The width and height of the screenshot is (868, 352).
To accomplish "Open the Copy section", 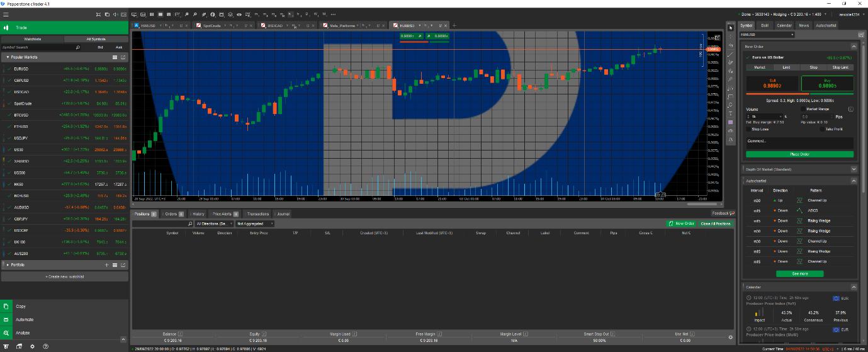I will click(x=65, y=307).
